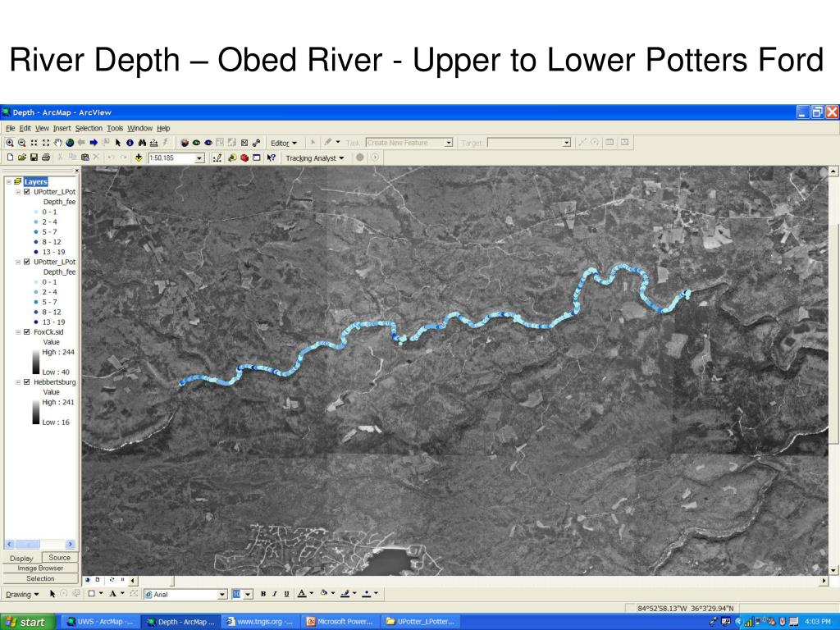Image resolution: width=840 pixels, height=630 pixels.
Task: Refresh the map view
Action: coord(112,580)
